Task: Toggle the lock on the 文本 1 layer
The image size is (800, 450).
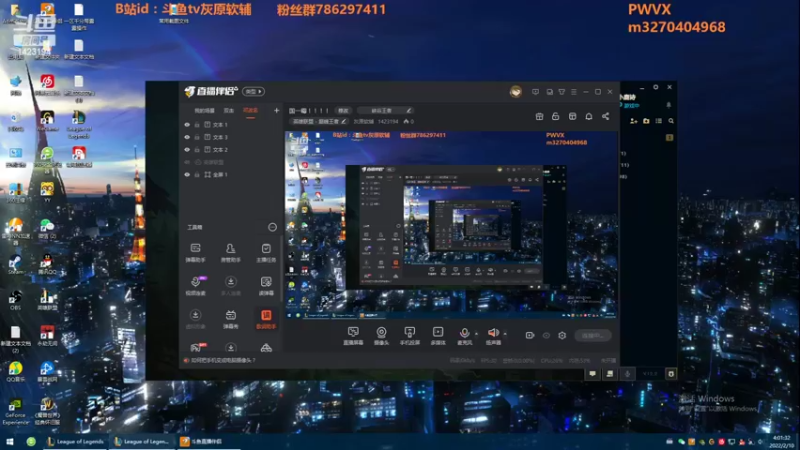Action: [197, 124]
